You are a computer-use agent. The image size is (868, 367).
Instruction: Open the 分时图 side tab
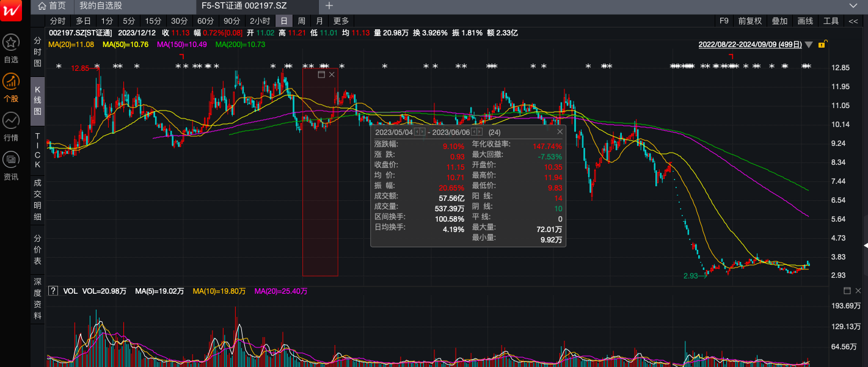click(37, 51)
